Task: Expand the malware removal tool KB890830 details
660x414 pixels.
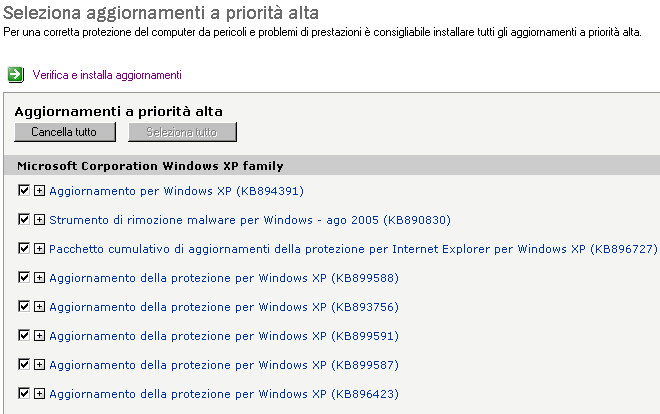Action: point(39,219)
